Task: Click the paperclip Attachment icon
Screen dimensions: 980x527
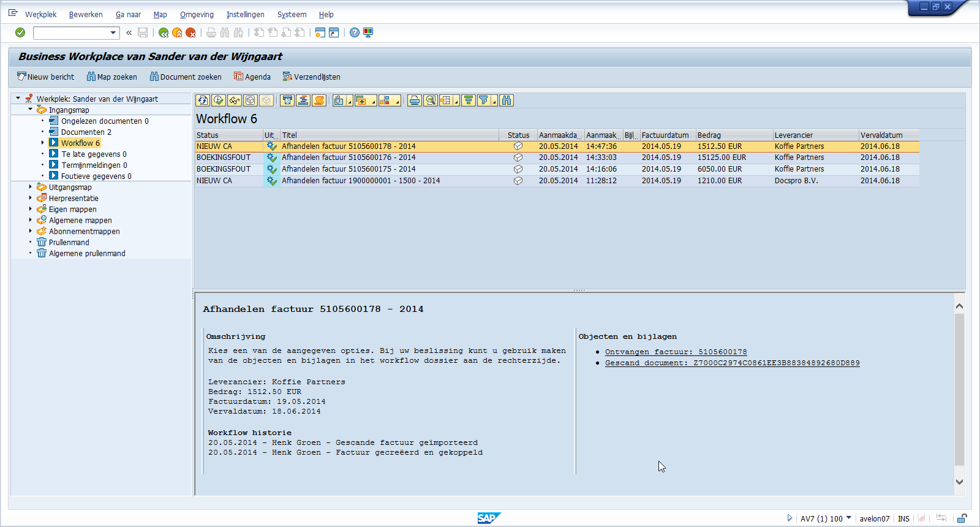Action: tap(339, 100)
